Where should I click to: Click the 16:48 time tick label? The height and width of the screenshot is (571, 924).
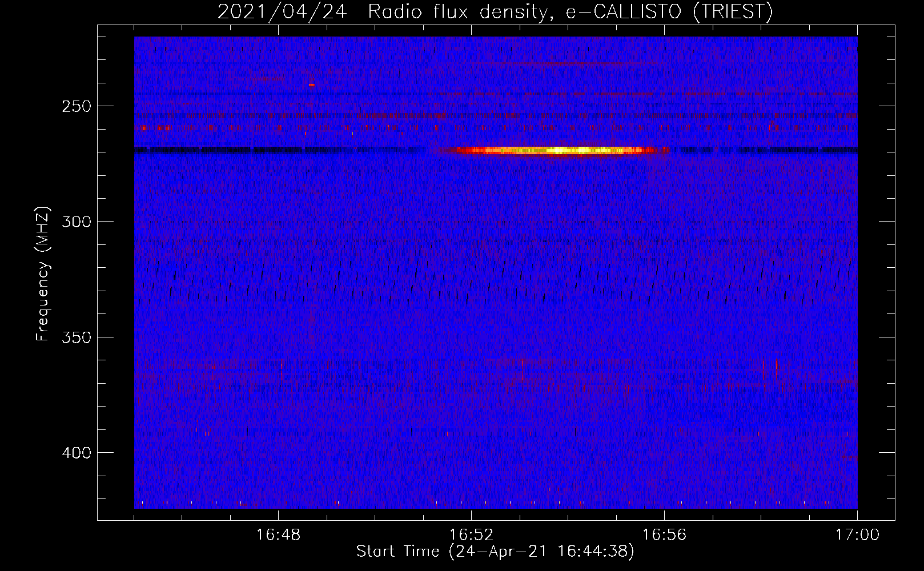(x=278, y=535)
